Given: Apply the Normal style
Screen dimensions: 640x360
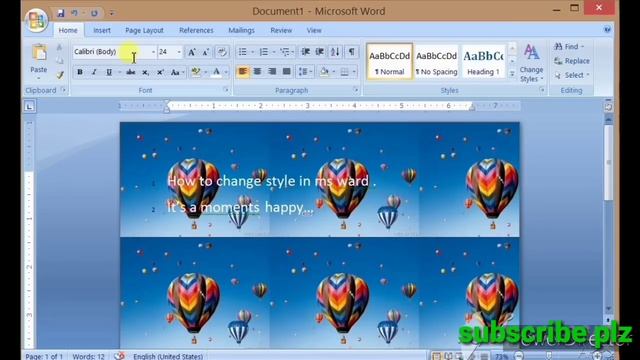Looking at the screenshot, I should 389,61.
